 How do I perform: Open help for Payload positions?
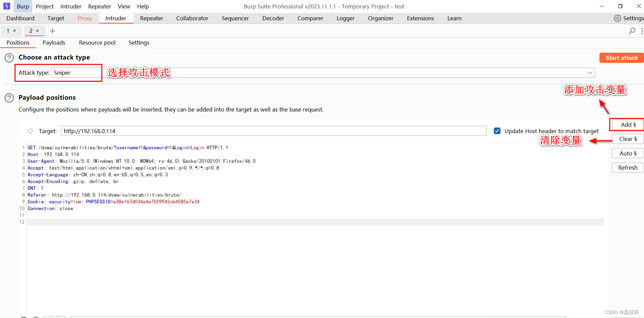(x=9, y=98)
